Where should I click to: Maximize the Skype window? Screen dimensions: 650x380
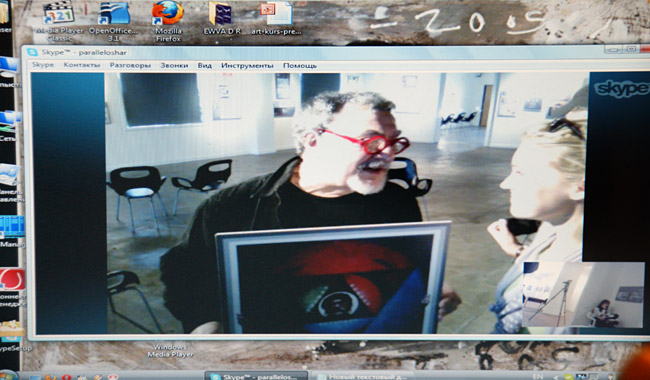631,49
